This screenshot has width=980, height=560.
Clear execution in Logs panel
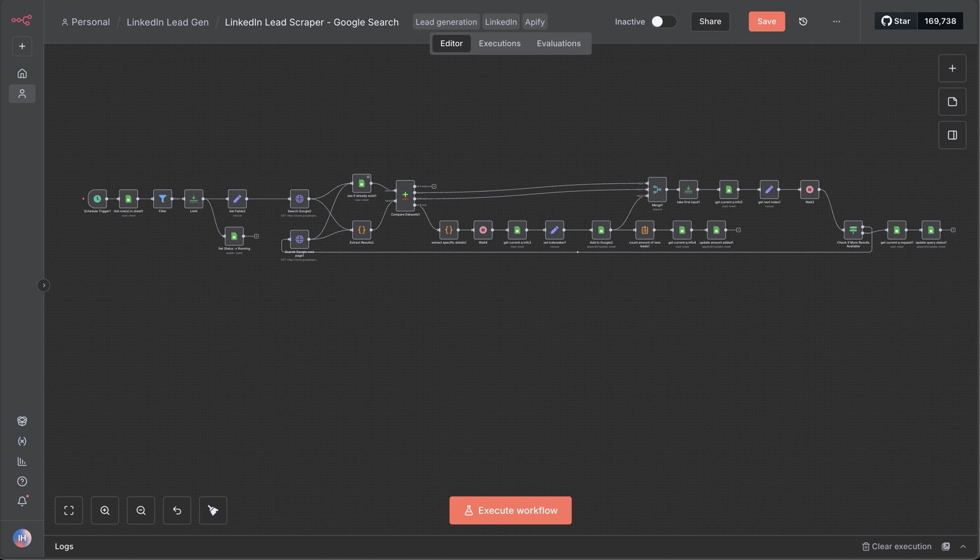pos(897,547)
